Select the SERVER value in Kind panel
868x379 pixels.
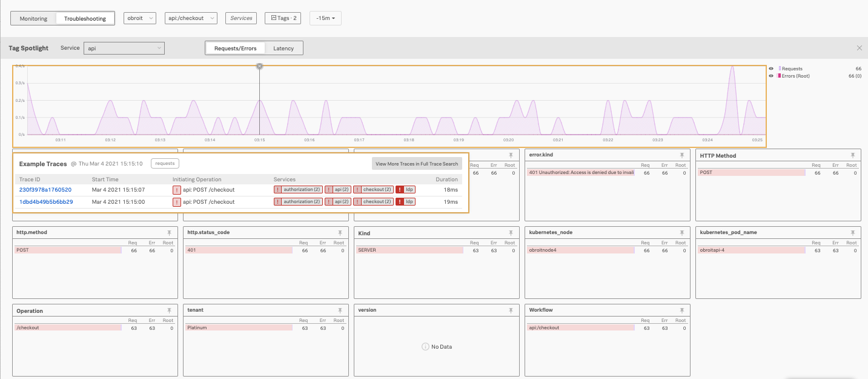point(410,250)
